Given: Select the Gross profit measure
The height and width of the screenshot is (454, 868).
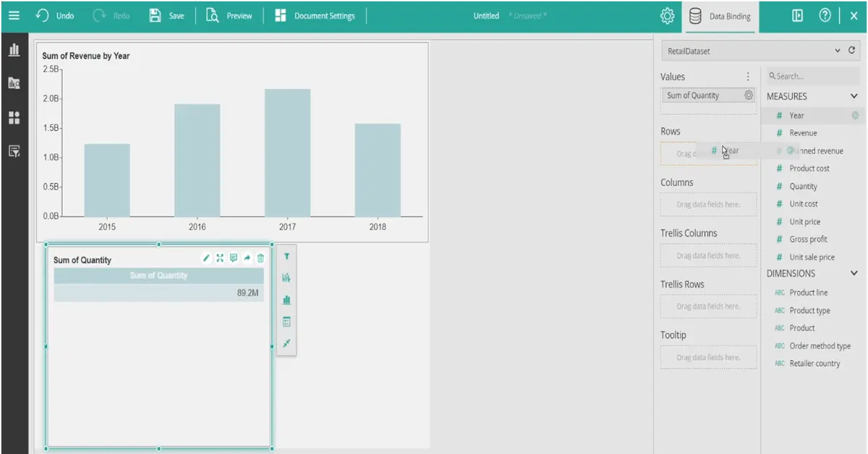Looking at the screenshot, I should pyautogui.click(x=808, y=240).
